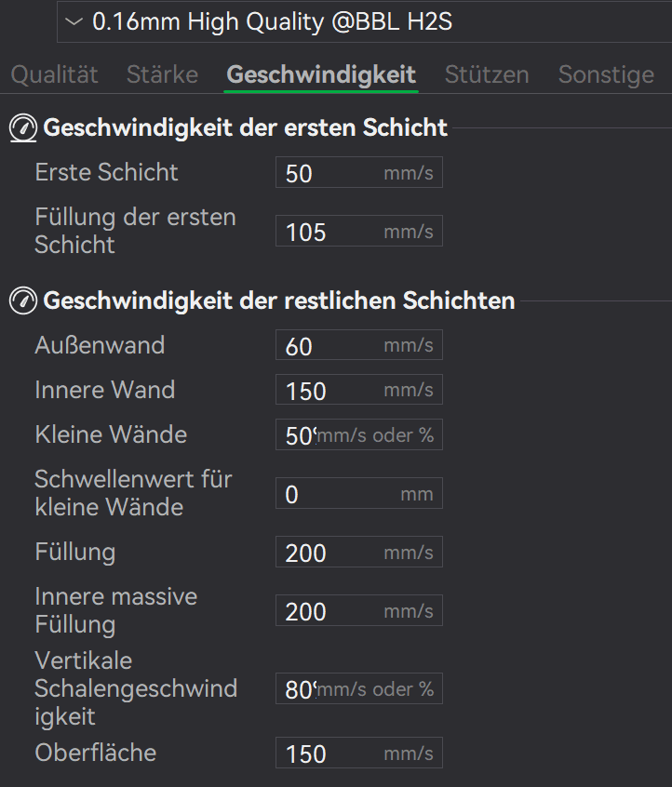Click the remaining layers speed section icon
The image size is (672, 787).
[x=22, y=301]
